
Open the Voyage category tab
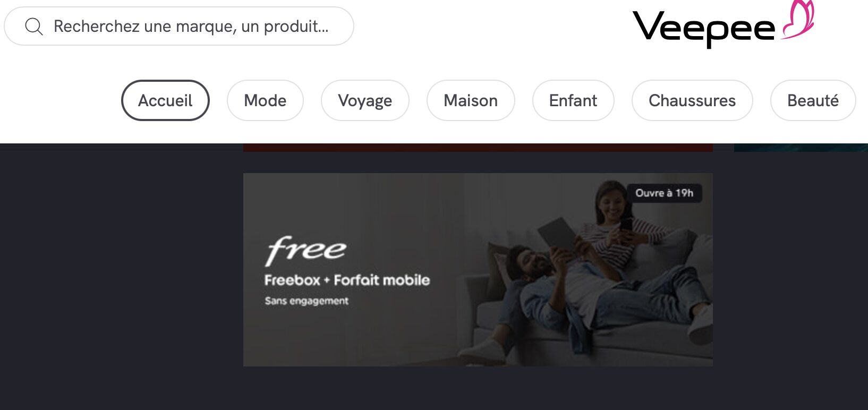[365, 100]
